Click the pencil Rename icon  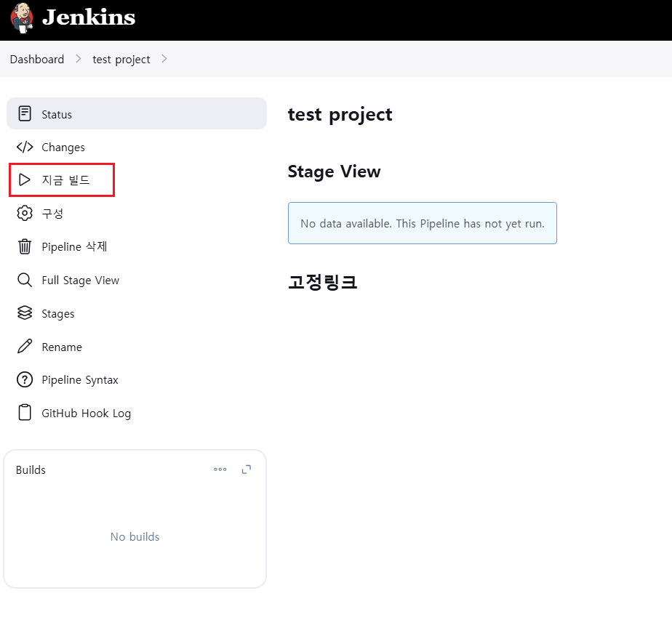(25, 346)
